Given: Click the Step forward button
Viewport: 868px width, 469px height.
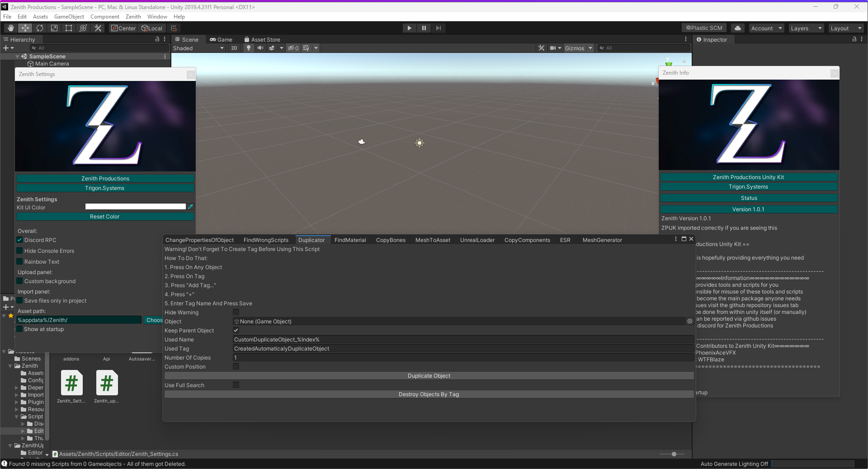Looking at the screenshot, I should pyautogui.click(x=438, y=28).
